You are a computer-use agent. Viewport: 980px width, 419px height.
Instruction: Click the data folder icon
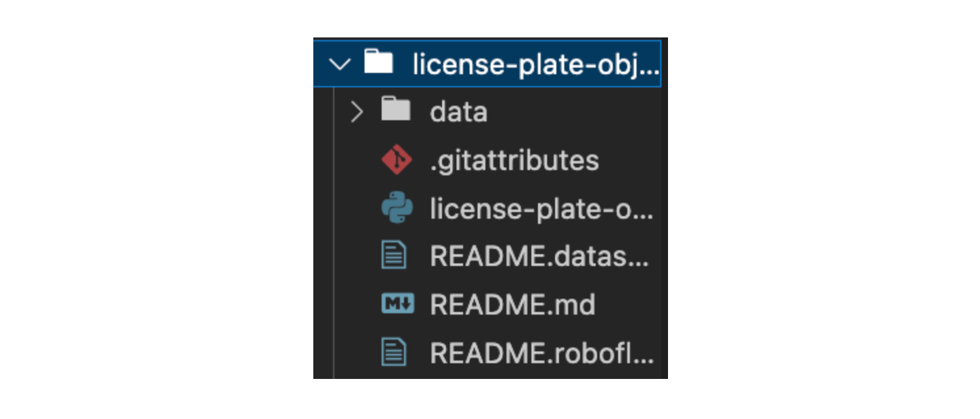pyautogui.click(x=395, y=111)
